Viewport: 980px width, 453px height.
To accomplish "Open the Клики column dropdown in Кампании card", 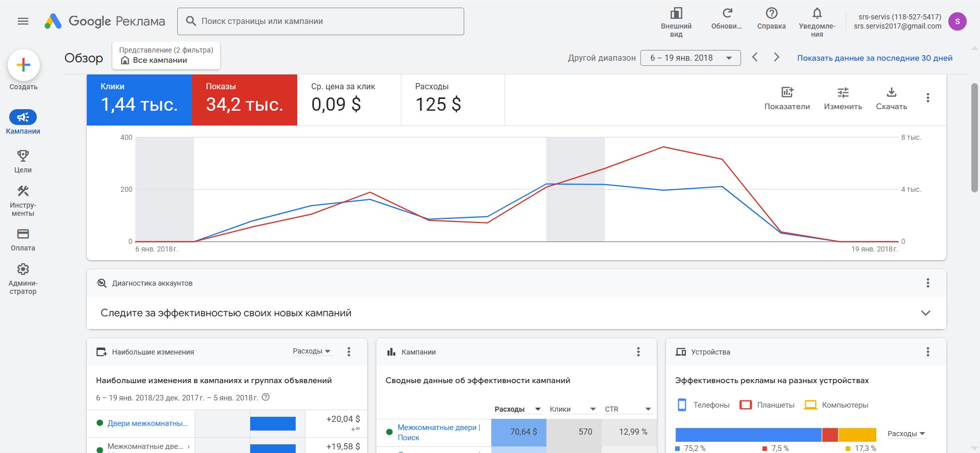I will coord(572,409).
